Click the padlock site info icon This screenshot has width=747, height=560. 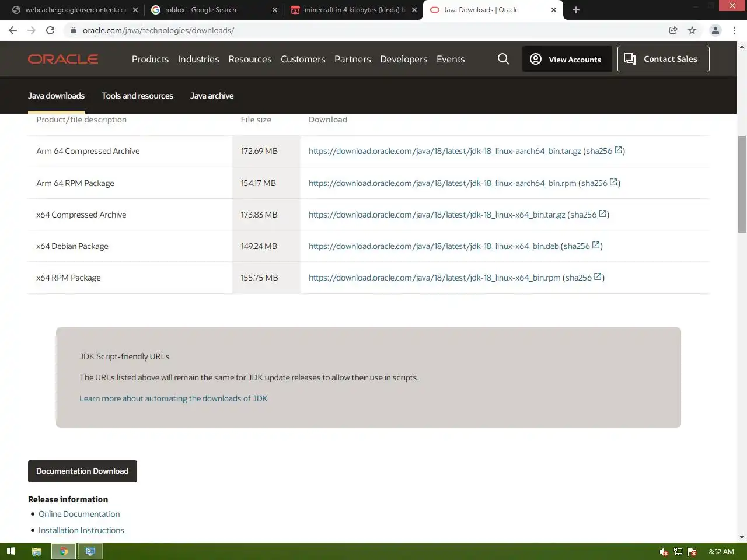pos(73,30)
